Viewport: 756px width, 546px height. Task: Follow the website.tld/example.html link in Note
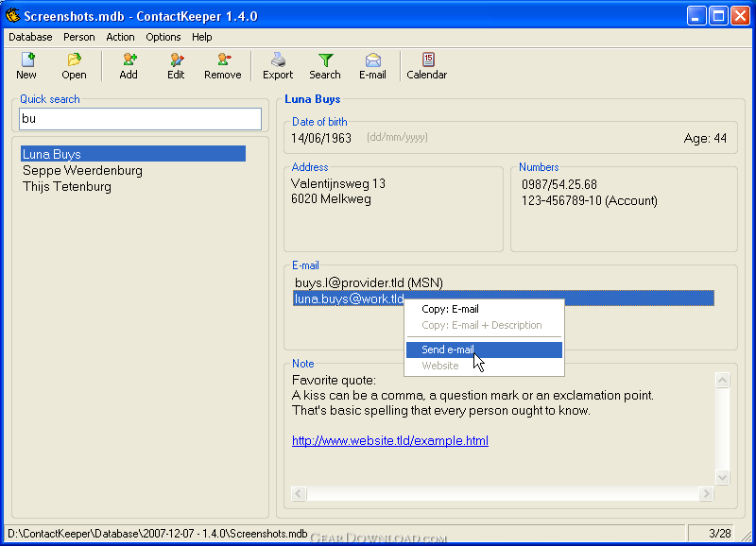coord(390,440)
